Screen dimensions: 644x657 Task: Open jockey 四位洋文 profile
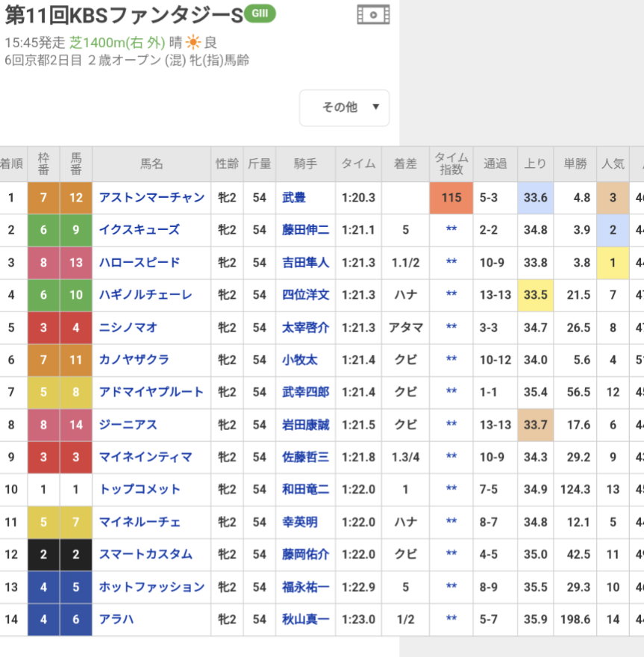pos(305,295)
